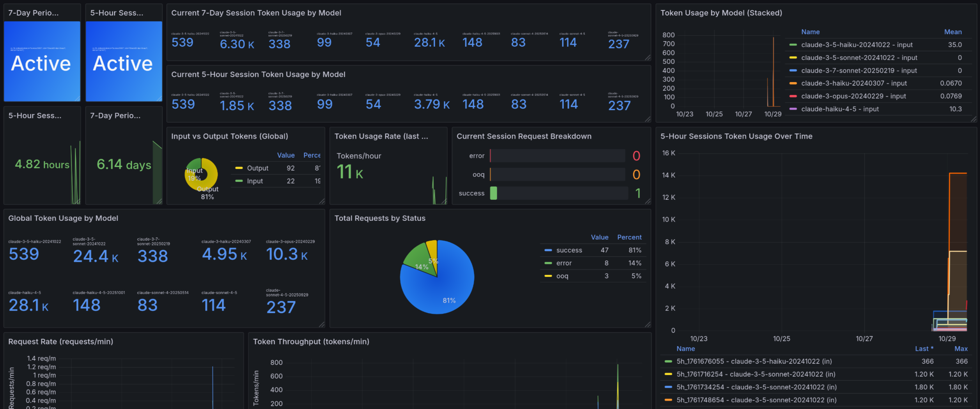The width and height of the screenshot is (980, 409).
Task: Click the green line icon next to Input series
Action: point(239,181)
